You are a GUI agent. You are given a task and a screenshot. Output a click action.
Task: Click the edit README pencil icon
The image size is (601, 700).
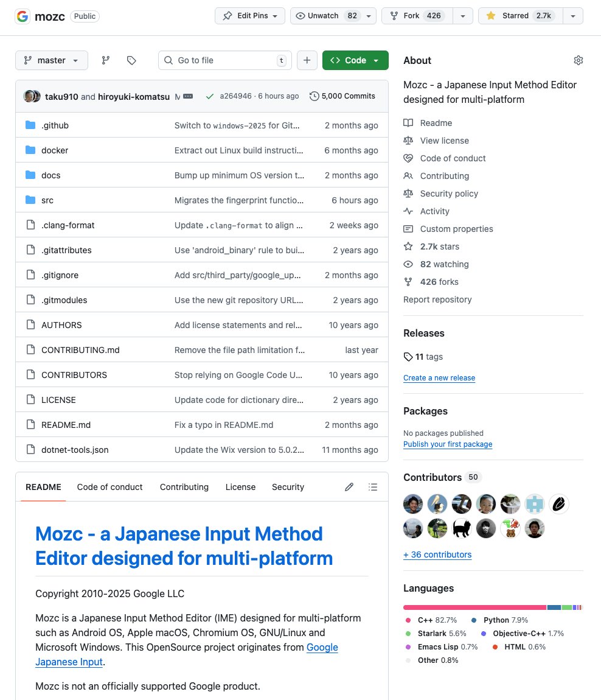pyautogui.click(x=349, y=487)
